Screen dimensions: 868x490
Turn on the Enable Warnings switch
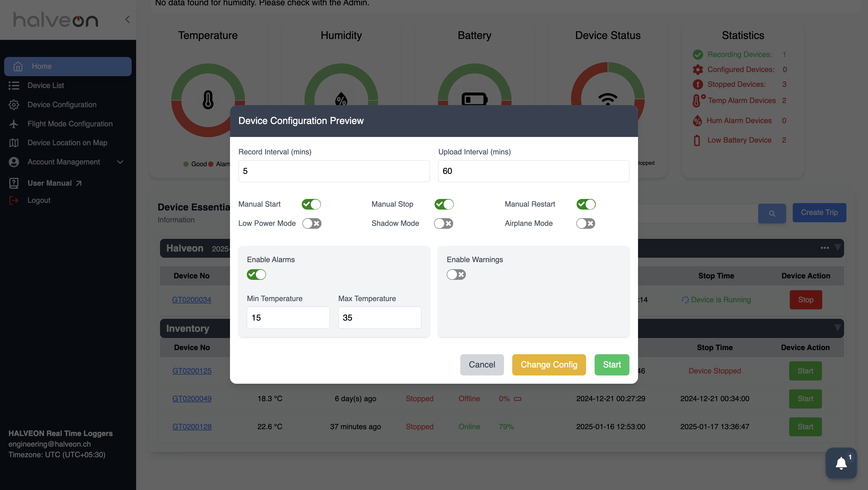coord(456,274)
